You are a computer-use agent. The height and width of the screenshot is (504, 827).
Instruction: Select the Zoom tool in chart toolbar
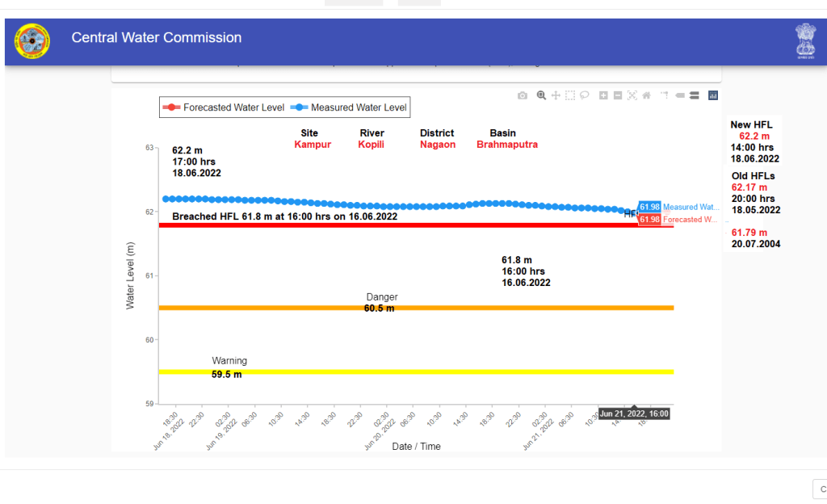(541, 95)
